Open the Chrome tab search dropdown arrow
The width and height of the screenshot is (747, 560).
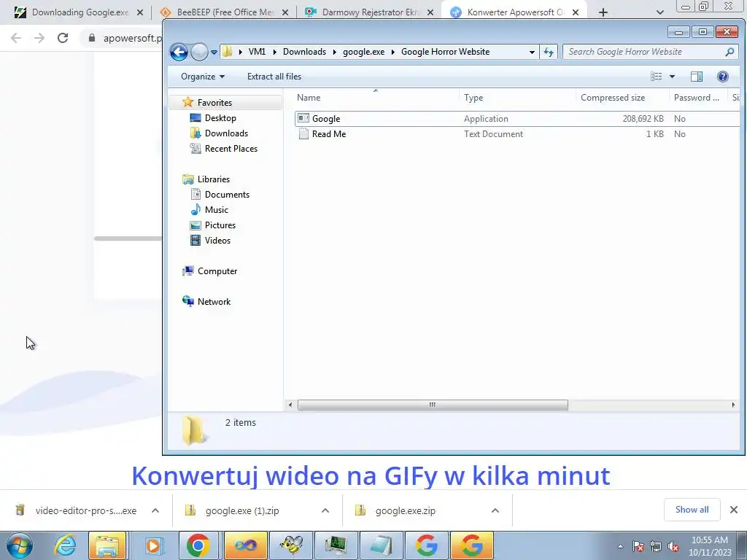coord(659,12)
